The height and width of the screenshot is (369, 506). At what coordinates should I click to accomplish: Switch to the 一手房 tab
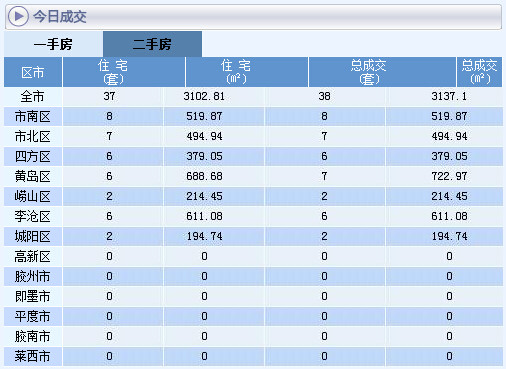click(x=53, y=44)
